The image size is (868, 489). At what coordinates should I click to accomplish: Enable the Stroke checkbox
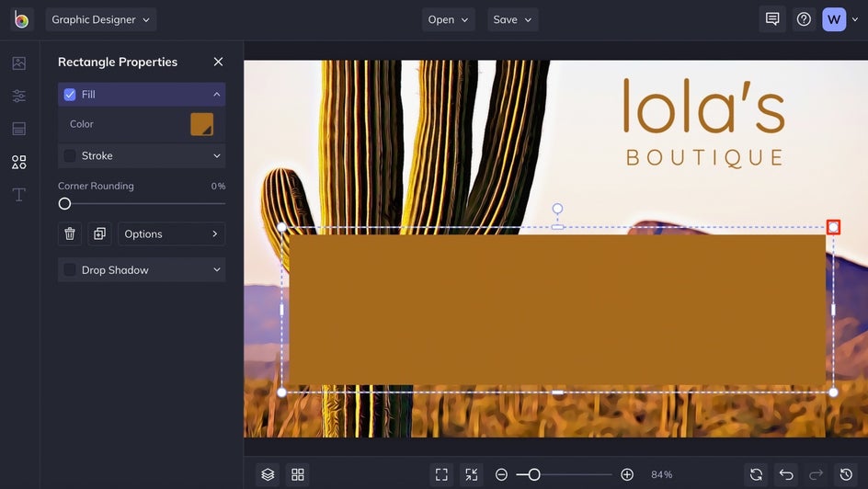(x=70, y=156)
